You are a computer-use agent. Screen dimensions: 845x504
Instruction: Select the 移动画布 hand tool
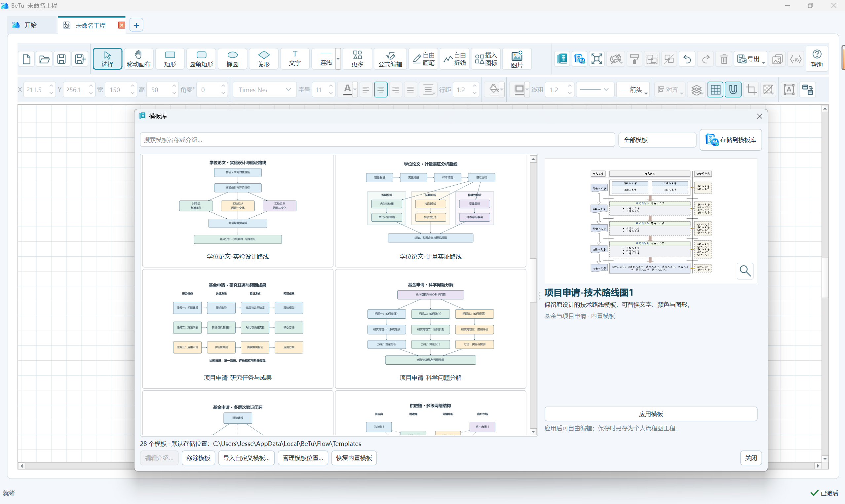[138, 59]
